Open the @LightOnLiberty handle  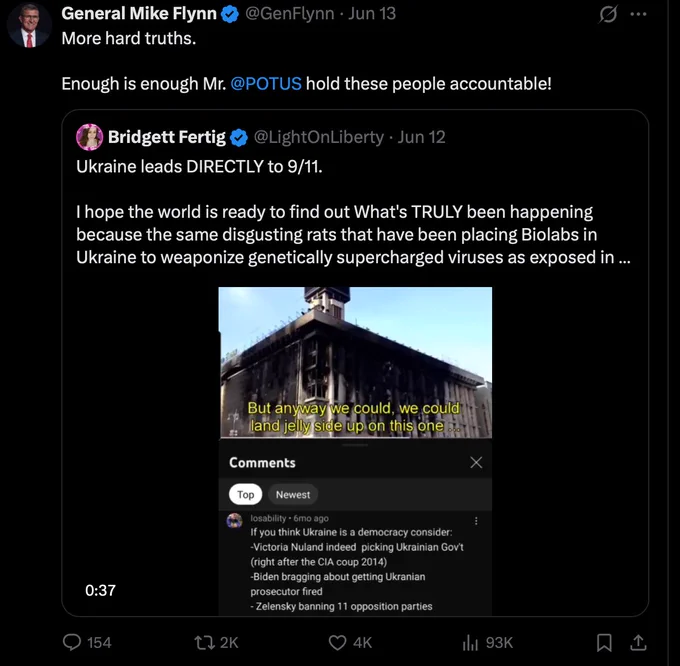[319, 137]
